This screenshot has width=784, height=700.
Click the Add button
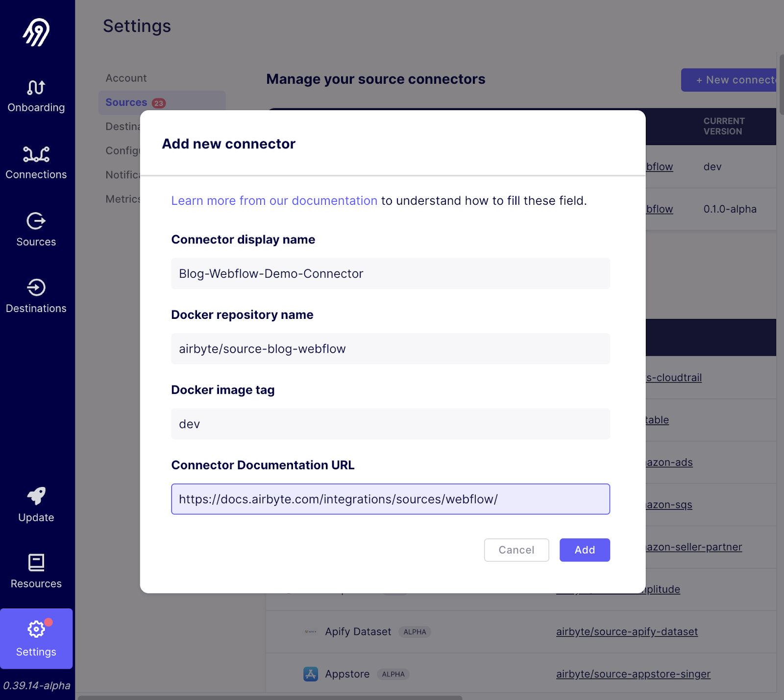[584, 550]
